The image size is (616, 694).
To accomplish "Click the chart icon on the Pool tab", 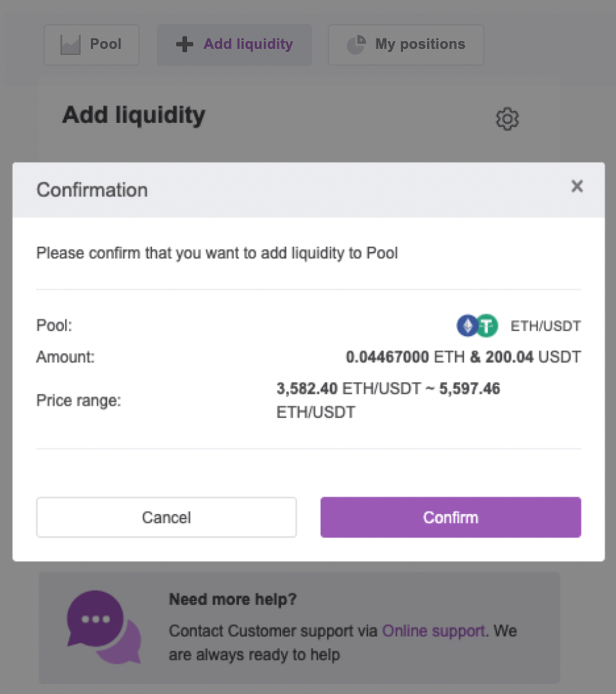I will [x=71, y=45].
